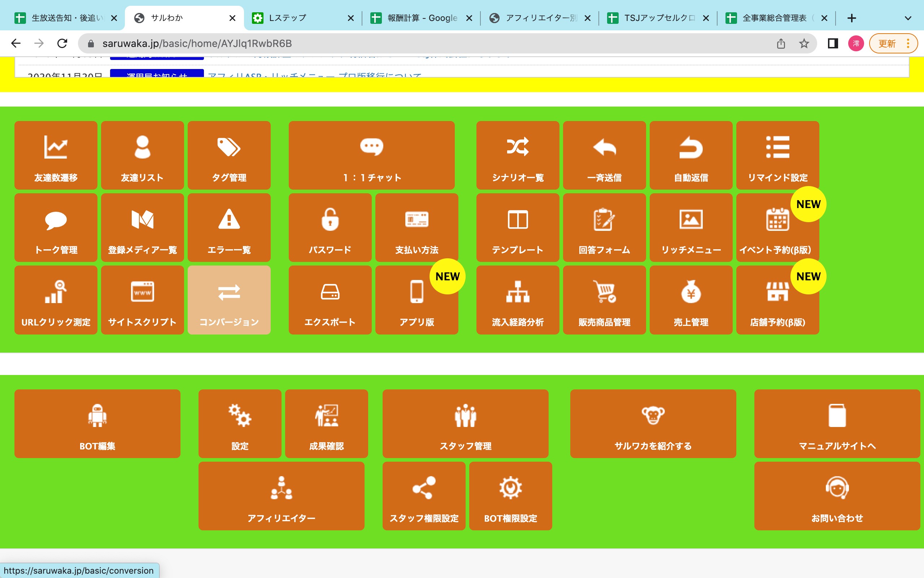Open the パスワード password tile
The width and height of the screenshot is (924, 578).
[330, 228]
